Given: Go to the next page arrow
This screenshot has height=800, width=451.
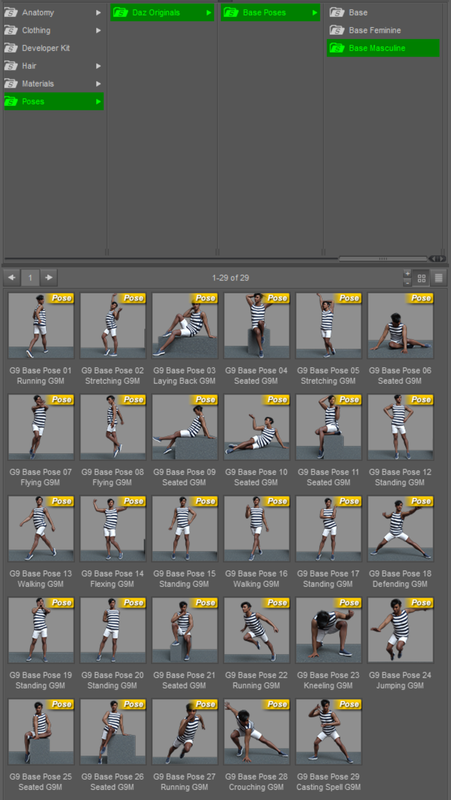Looking at the screenshot, I should pyautogui.click(x=49, y=278).
